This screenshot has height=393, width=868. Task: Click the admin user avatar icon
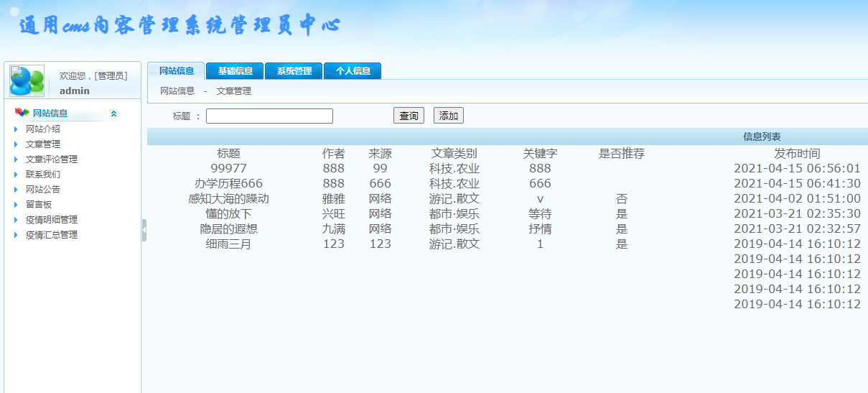(27, 81)
